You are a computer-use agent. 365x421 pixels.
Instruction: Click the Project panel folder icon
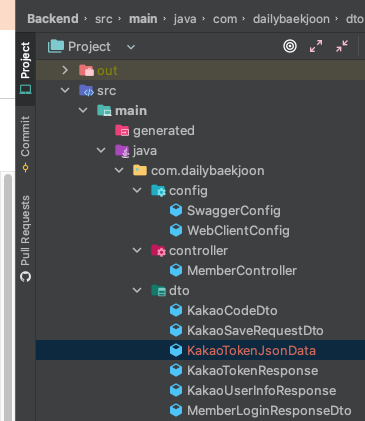[56, 46]
